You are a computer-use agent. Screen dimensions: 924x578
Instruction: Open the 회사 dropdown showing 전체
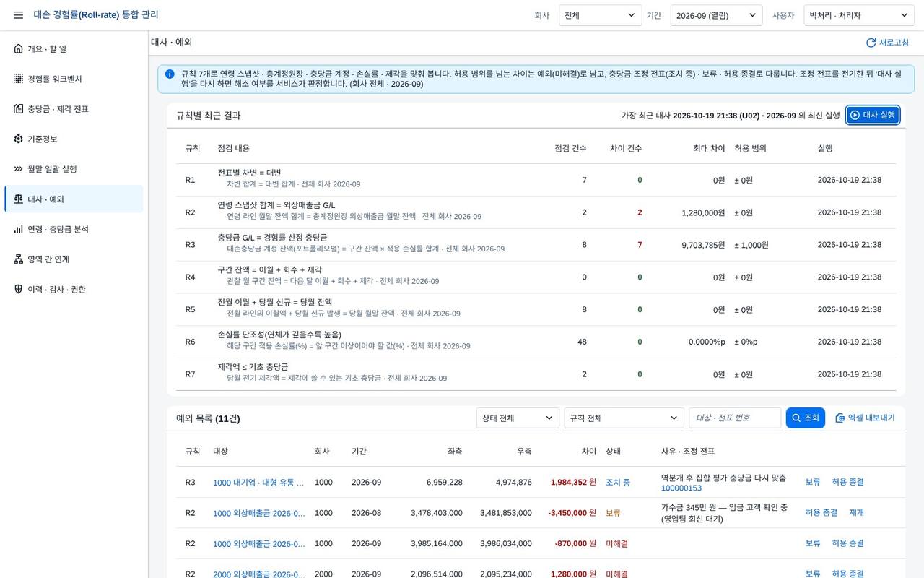601,15
